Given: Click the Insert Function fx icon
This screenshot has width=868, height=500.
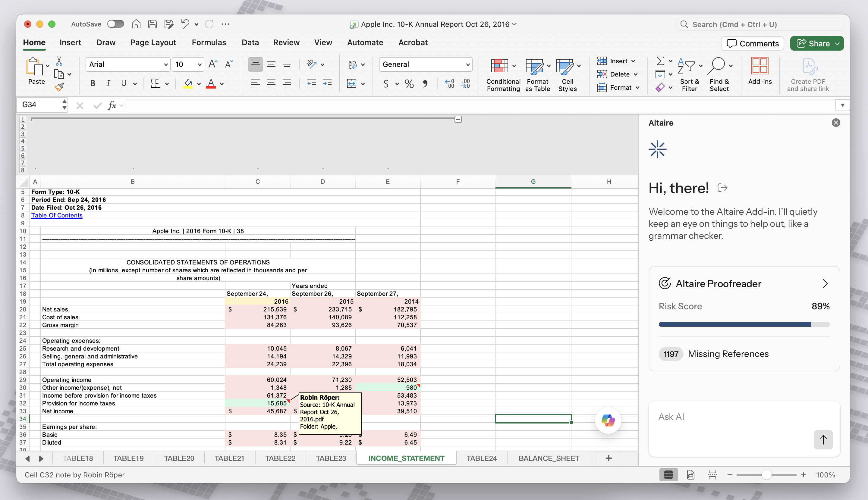Looking at the screenshot, I should tap(112, 105).
